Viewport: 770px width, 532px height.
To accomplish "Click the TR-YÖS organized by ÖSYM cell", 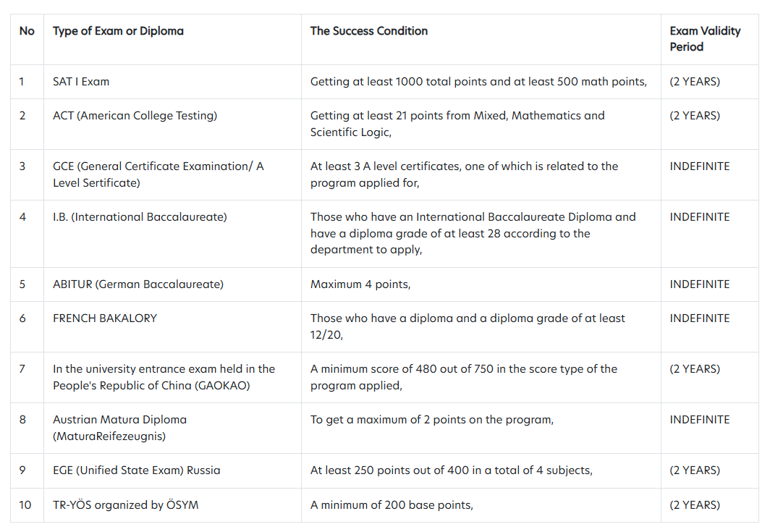I will (126, 504).
